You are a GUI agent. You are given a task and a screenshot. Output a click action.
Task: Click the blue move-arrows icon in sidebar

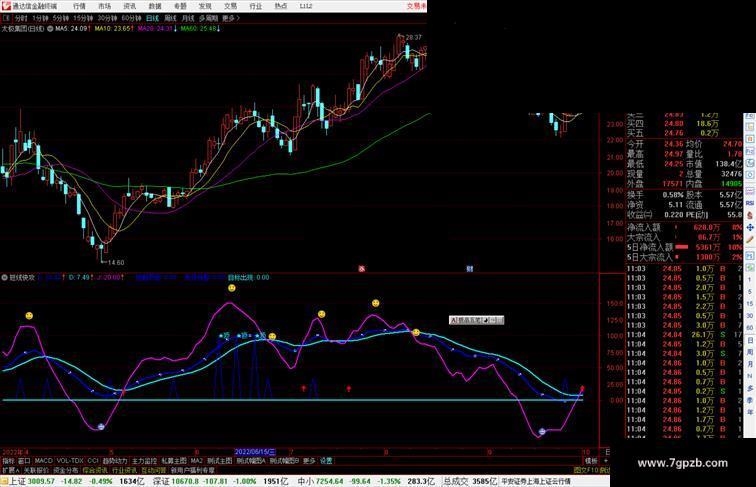pyautogui.click(x=750, y=227)
